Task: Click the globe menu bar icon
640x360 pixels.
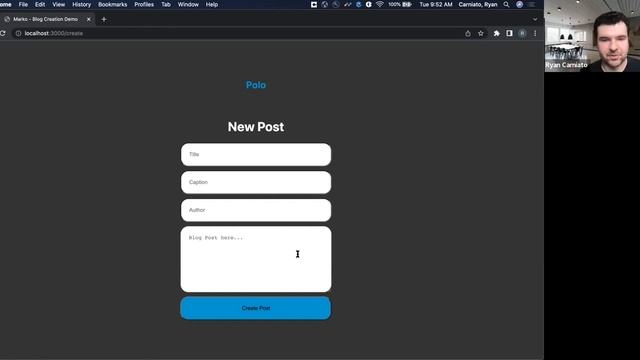Action: pyautogui.click(x=324, y=4)
